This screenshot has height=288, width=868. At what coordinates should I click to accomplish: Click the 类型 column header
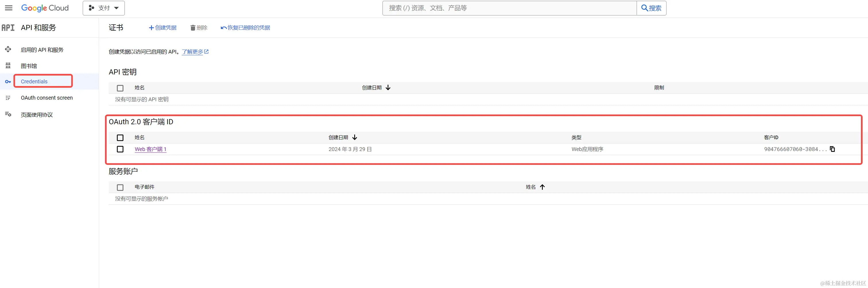[576, 137]
